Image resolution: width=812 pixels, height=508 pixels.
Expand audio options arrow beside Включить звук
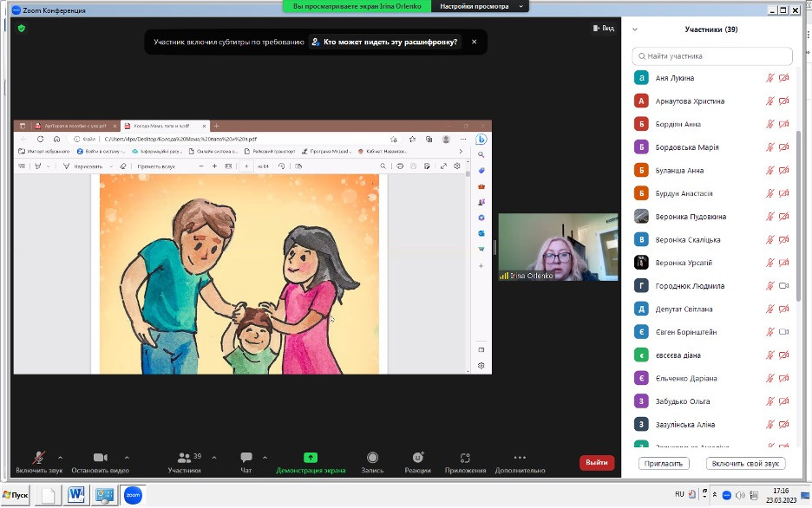pos(60,456)
